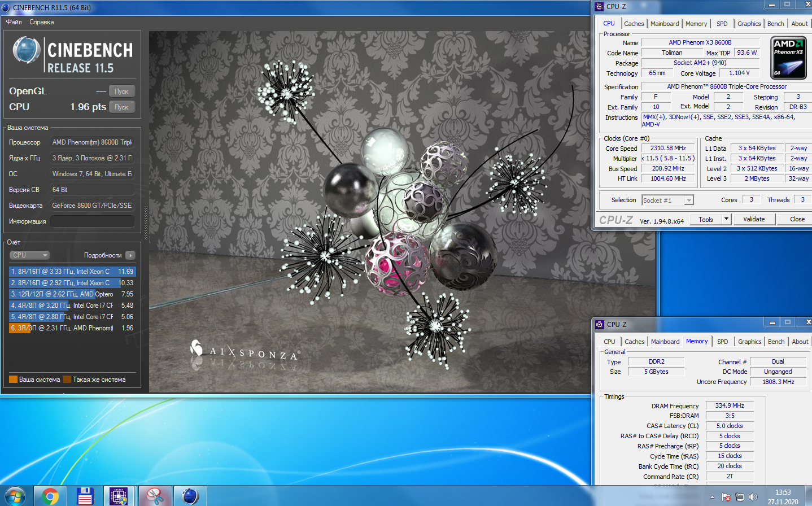Screen dimensions: 812x506
Task: Switch to CPU-Z via its taskbar icon
Action: pos(119,496)
